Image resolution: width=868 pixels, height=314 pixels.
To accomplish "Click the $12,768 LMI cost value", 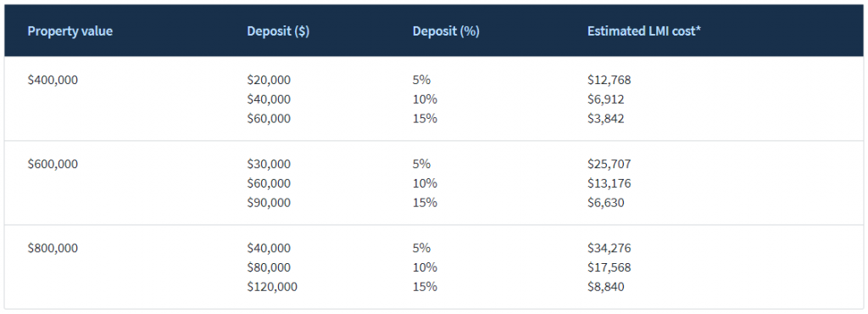I will click(x=609, y=80).
